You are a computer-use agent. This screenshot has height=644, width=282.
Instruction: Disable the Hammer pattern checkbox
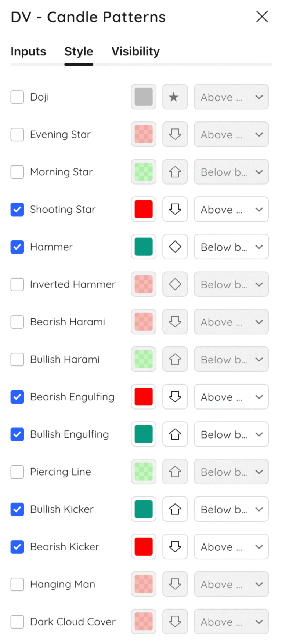[x=17, y=247]
